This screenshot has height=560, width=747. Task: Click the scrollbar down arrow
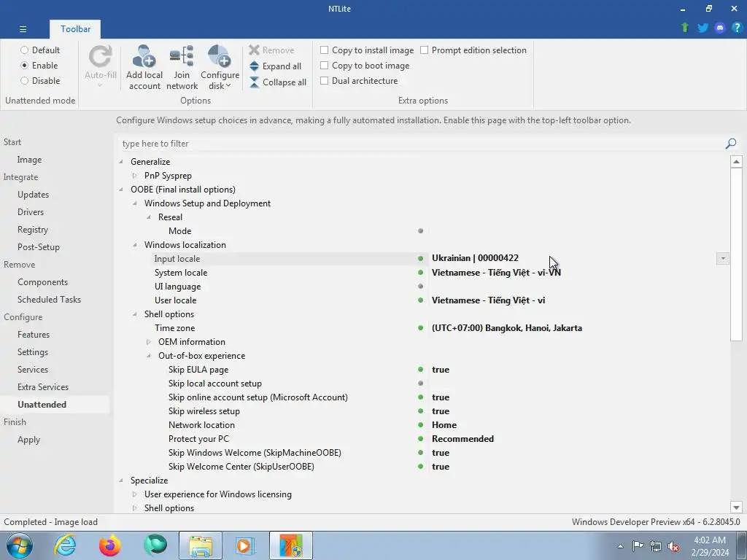[x=736, y=507]
